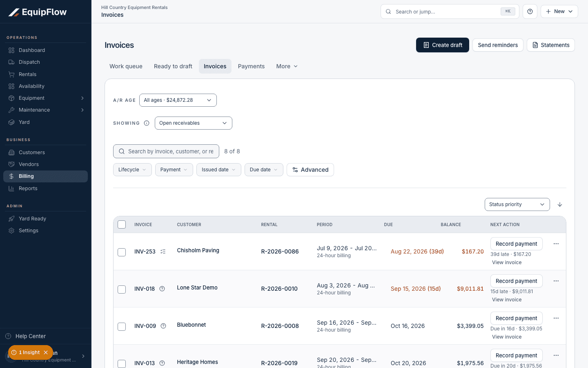The height and width of the screenshot is (368, 588).
Task: Dismiss the 1 Insight badge
Action: [x=46, y=352]
